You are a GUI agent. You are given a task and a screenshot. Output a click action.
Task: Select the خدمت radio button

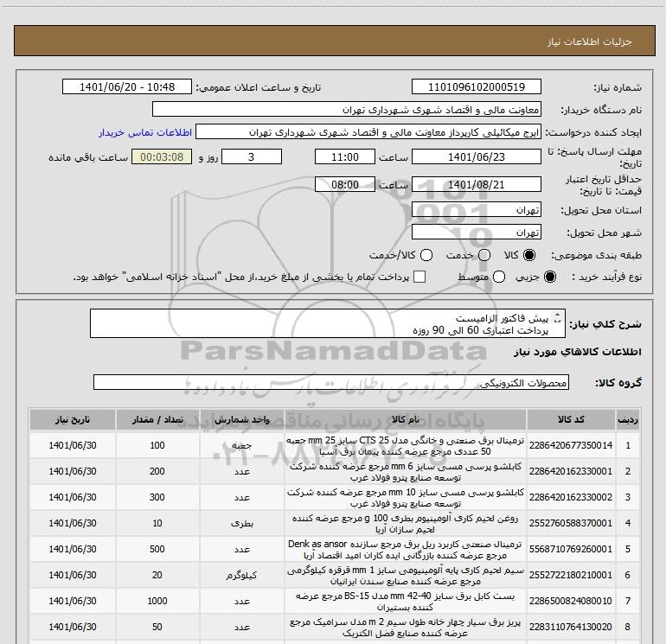pyautogui.click(x=484, y=255)
